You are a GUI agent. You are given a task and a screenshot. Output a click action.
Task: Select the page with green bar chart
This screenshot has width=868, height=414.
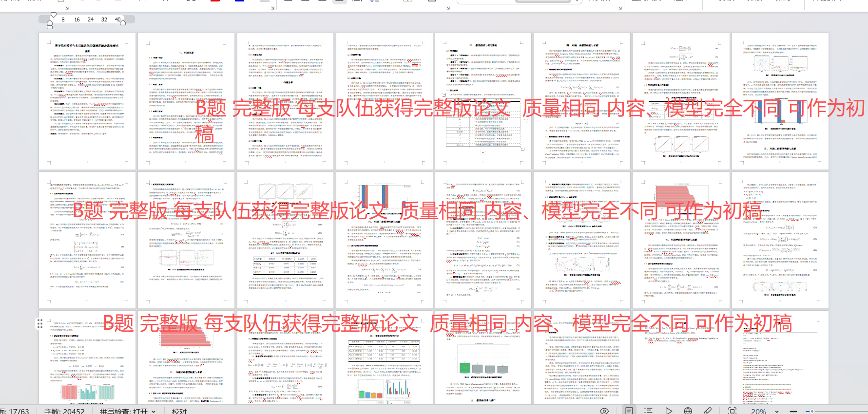click(483, 358)
